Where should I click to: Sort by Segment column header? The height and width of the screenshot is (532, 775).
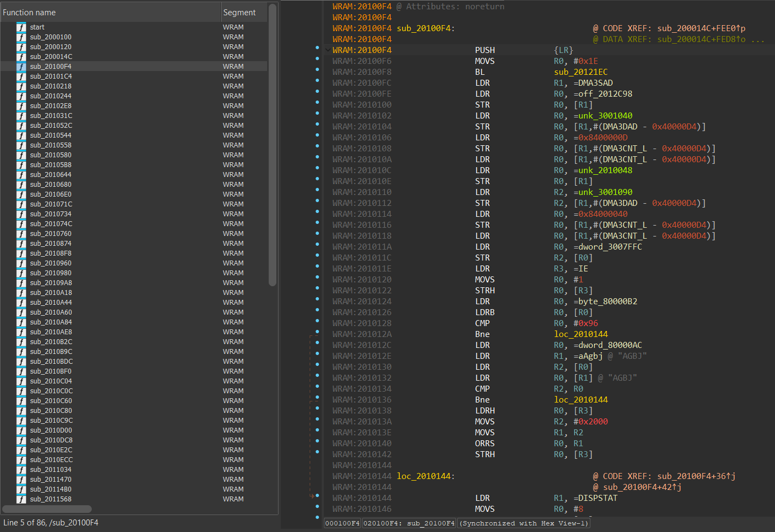click(244, 13)
